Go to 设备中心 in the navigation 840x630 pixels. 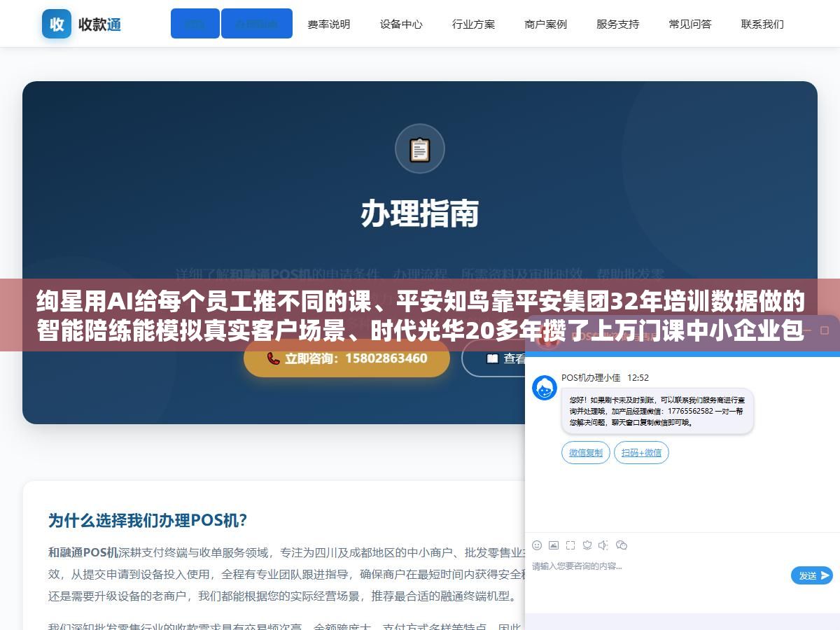pyautogui.click(x=401, y=24)
